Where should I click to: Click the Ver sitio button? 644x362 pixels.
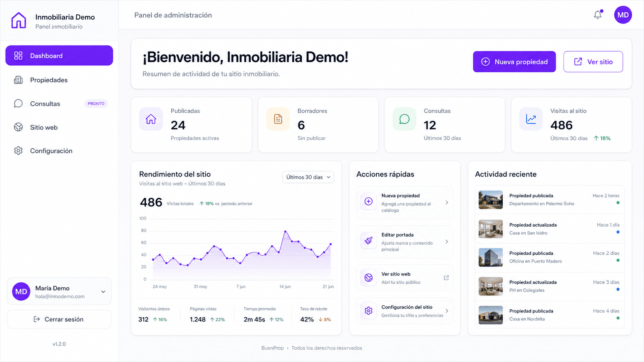tap(593, 62)
